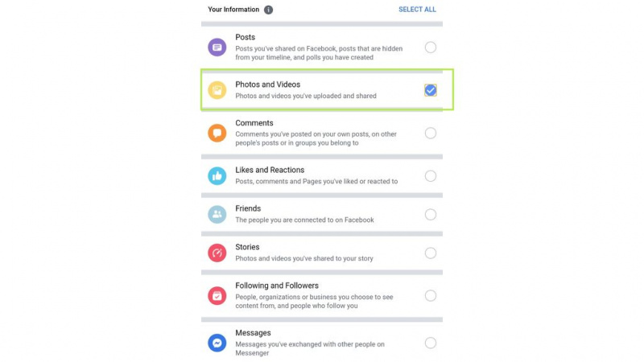Click the thumbs-up Likes and Reactions icon

point(217,175)
